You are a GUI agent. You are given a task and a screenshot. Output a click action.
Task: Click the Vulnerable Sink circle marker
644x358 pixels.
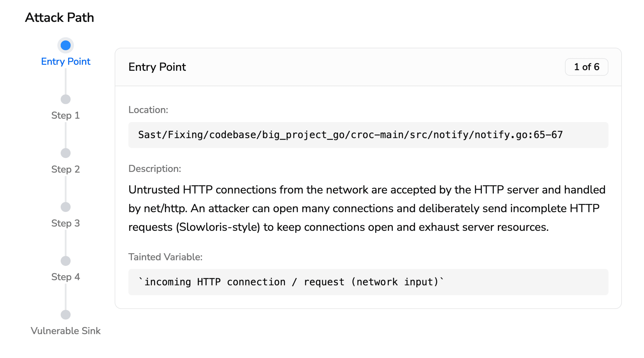tap(65, 315)
